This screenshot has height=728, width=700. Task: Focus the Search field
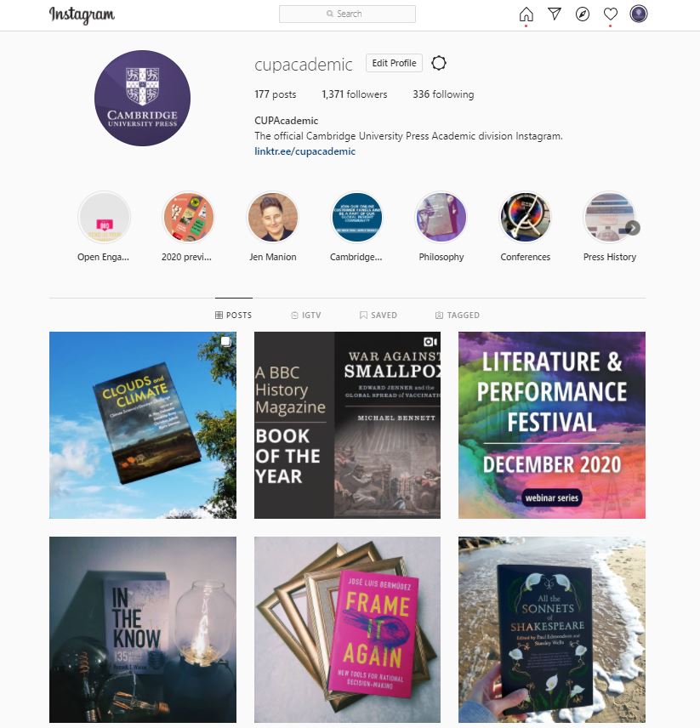347,14
